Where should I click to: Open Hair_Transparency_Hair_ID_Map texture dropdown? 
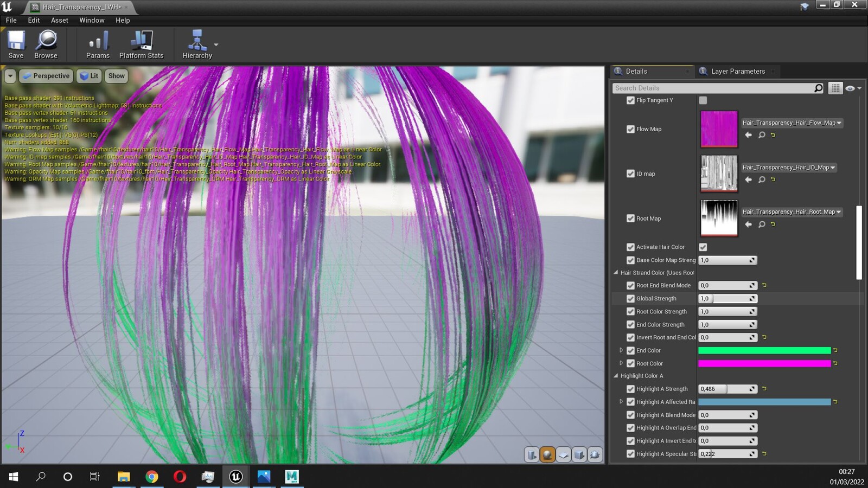[x=789, y=168]
